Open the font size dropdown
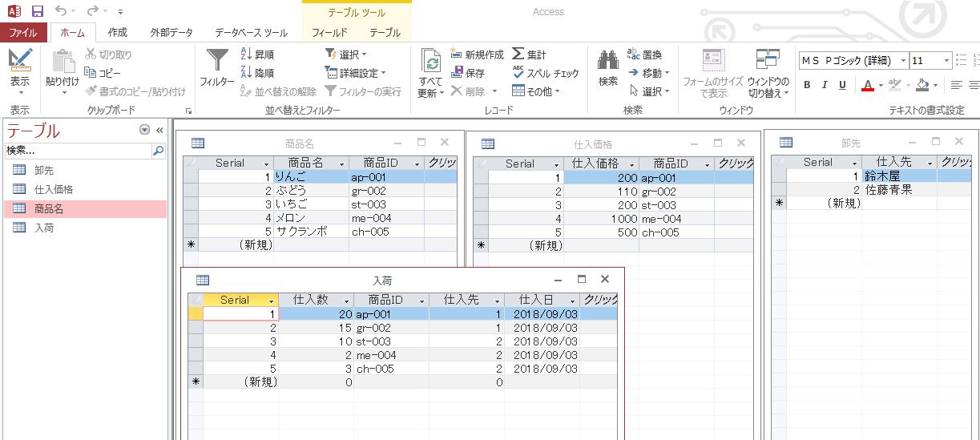 [946, 61]
